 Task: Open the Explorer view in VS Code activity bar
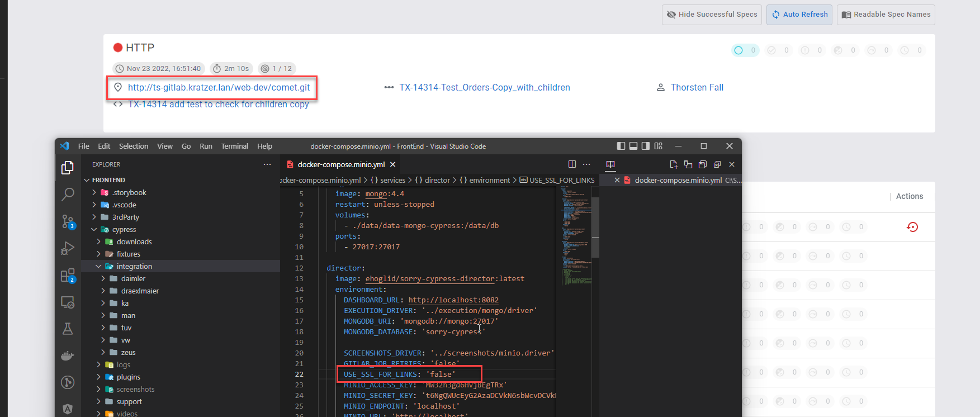coord(68,168)
